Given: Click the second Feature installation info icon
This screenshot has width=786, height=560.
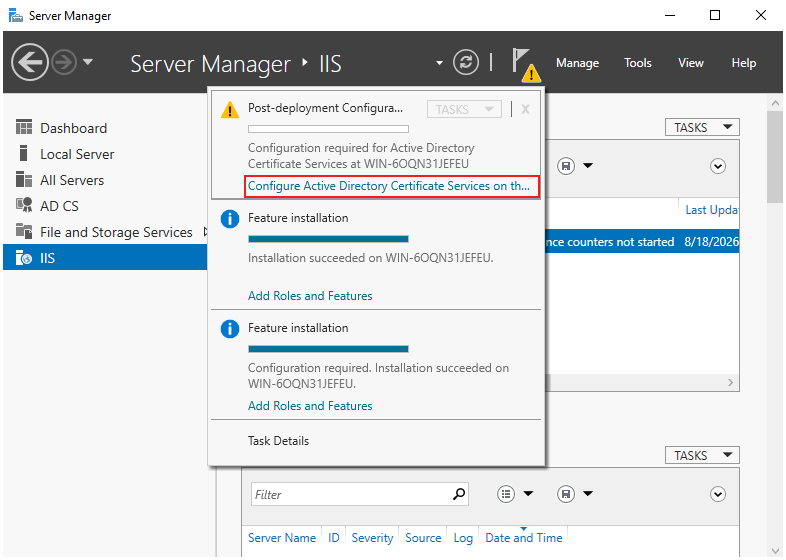Looking at the screenshot, I should [x=230, y=329].
